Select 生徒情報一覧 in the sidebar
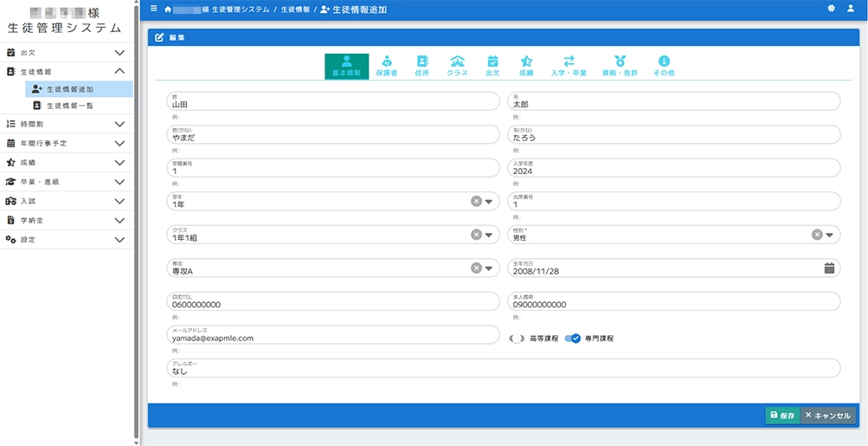Viewport: 868px width, 446px height. [x=69, y=106]
